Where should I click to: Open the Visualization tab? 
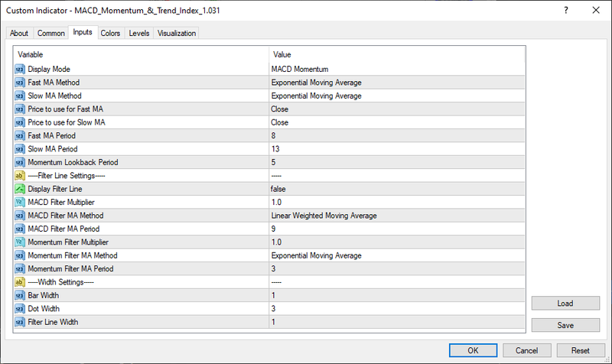click(x=177, y=33)
